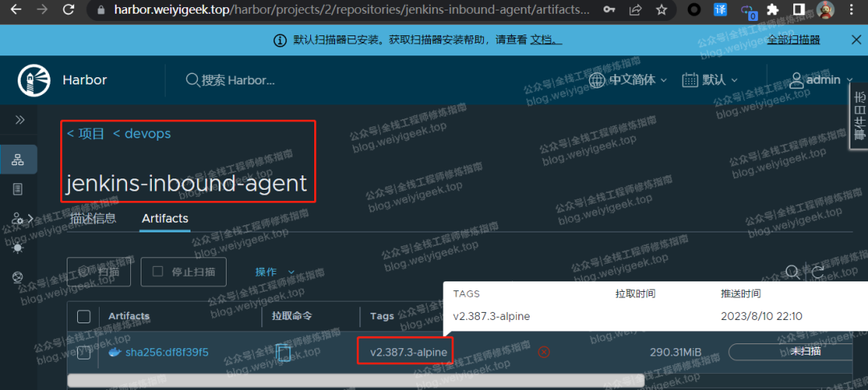Click the red unsigned status icon

click(x=544, y=351)
